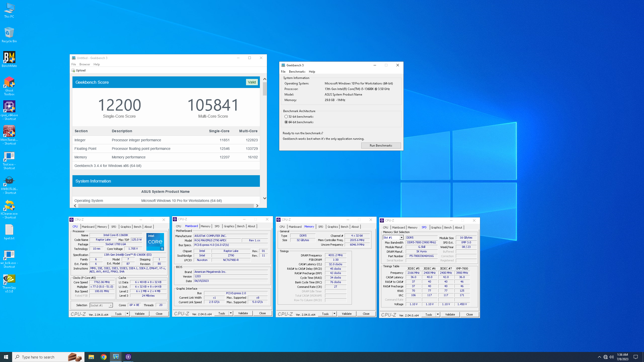Viewport: 644px width, 362px height.
Task: Open Tools dropdown arrow in SPD window
Action: point(438,314)
